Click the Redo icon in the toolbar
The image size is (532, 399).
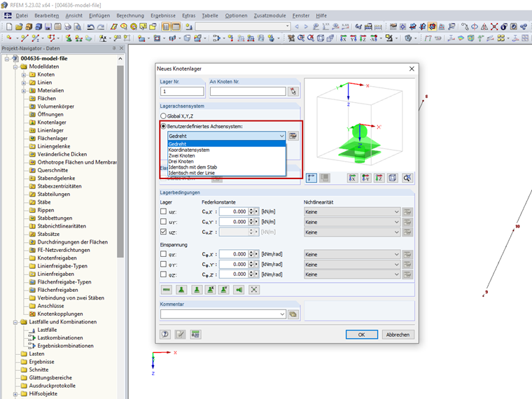pyautogui.click(x=101, y=27)
